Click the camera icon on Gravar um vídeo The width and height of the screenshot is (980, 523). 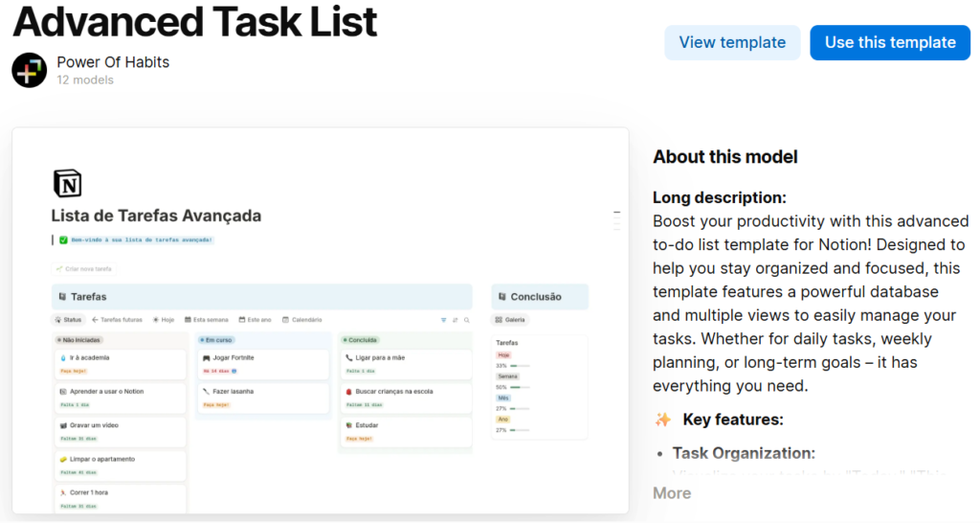tap(63, 425)
